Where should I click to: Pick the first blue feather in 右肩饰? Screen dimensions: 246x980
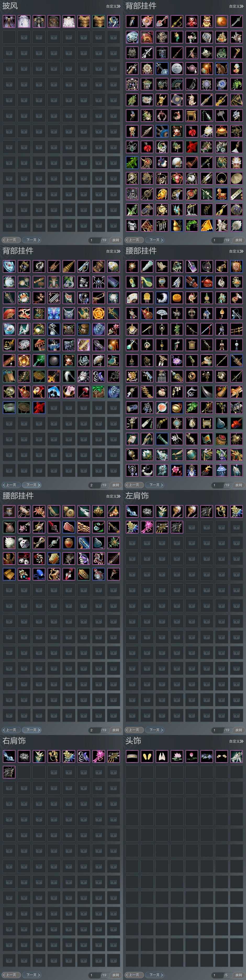click(x=9, y=756)
